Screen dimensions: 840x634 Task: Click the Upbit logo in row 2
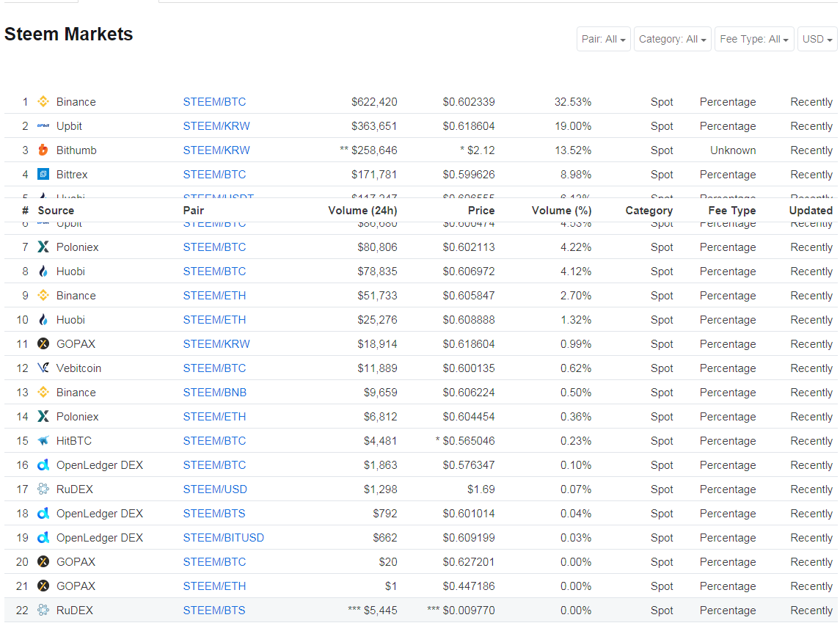click(43, 125)
